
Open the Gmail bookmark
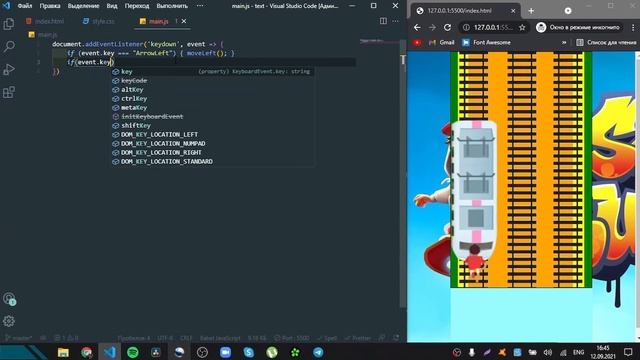(x=441, y=42)
